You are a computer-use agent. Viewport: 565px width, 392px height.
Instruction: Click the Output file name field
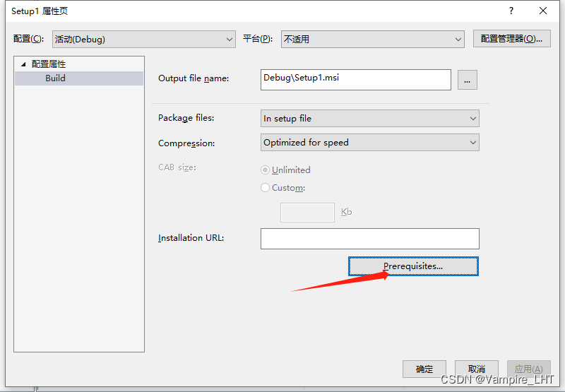(356, 80)
